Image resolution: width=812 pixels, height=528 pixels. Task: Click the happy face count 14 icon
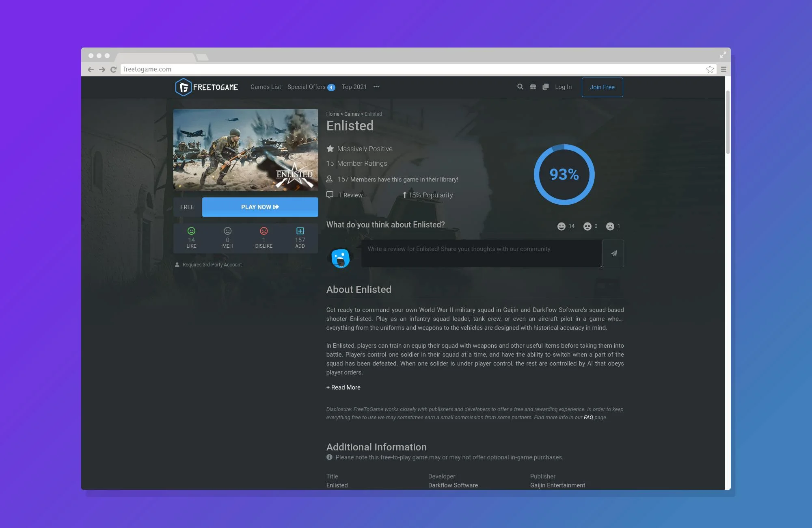(561, 226)
